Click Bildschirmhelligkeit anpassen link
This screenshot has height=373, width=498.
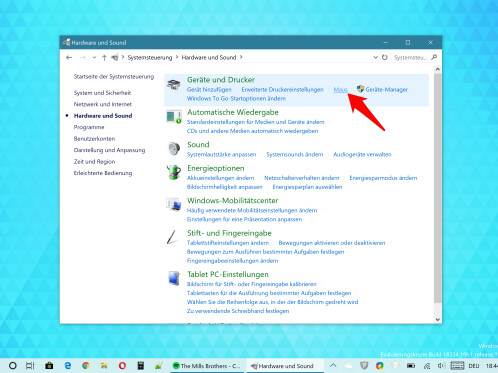[x=224, y=187]
